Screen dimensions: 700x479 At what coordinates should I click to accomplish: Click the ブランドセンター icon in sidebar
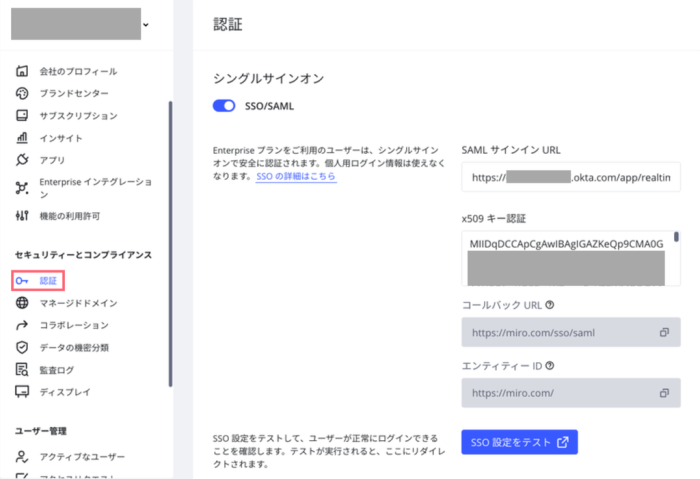(x=22, y=94)
